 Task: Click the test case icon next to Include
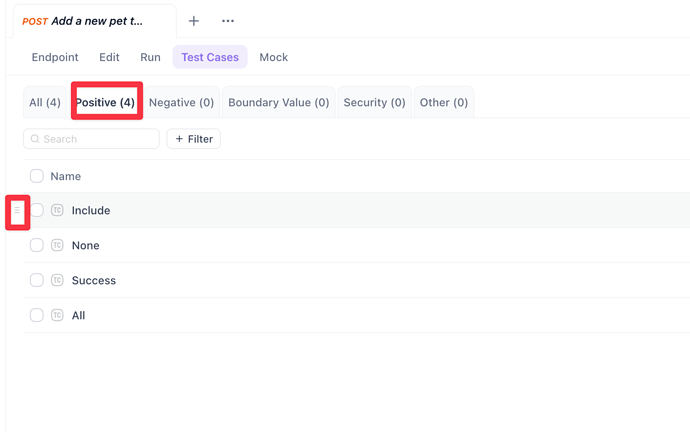[x=57, y=211]
